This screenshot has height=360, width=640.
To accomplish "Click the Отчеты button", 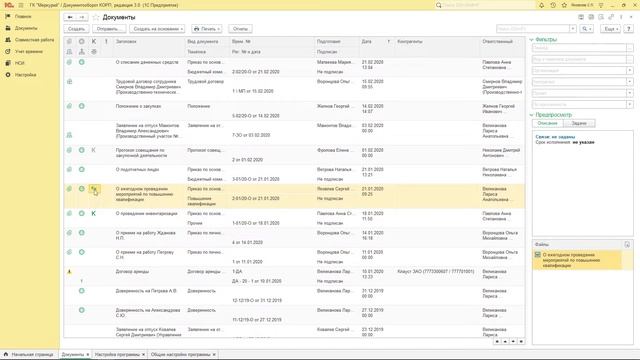I will (240, 29).
